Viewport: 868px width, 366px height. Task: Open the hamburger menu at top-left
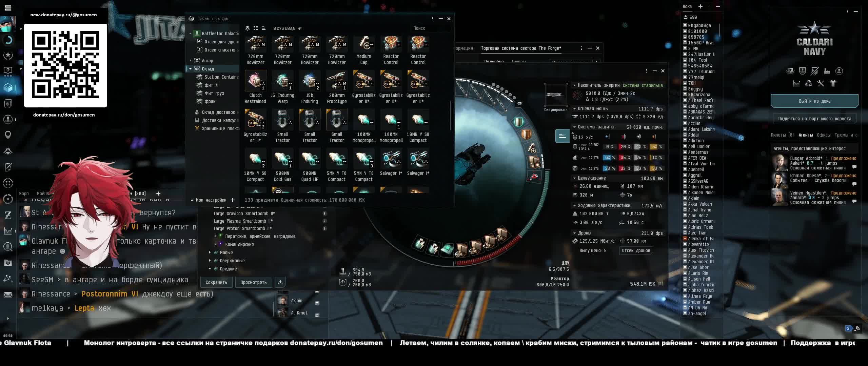click(8, 7)
